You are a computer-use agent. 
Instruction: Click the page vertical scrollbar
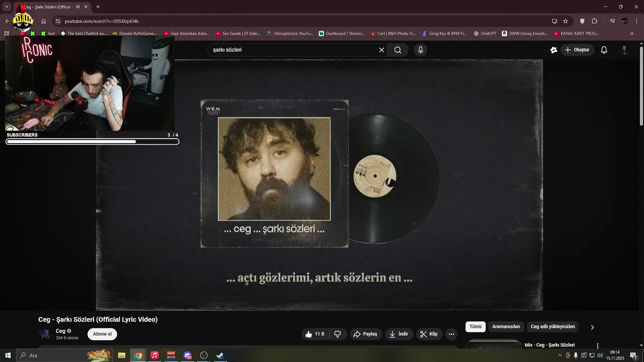pyautogui.click(x=641, y=85)
